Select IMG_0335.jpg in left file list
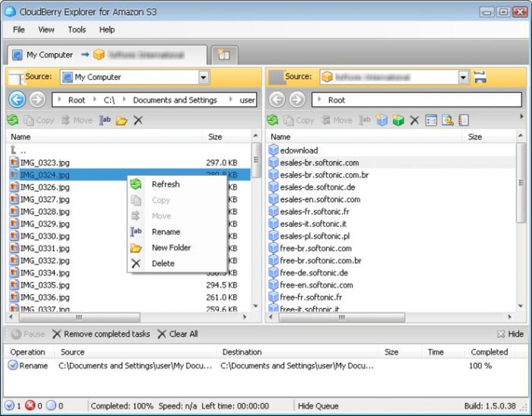532x416 pixels. click(x=45, y=285)
